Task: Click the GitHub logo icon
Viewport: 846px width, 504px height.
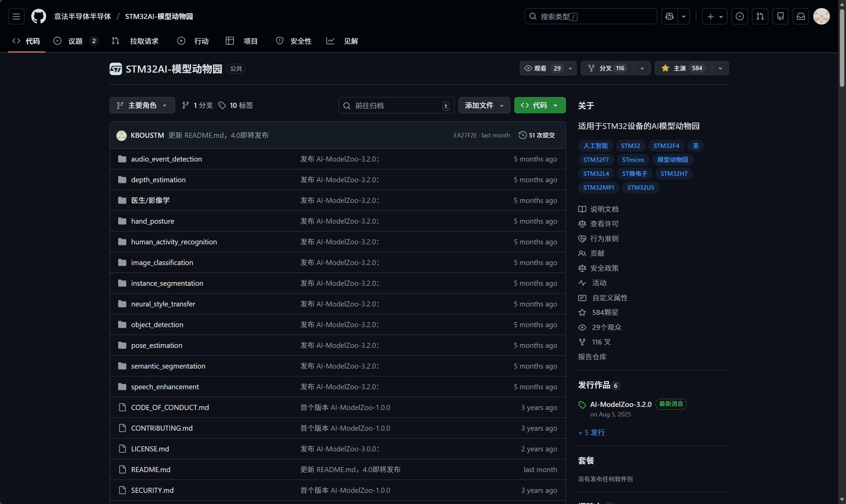Action: [38, 16]
